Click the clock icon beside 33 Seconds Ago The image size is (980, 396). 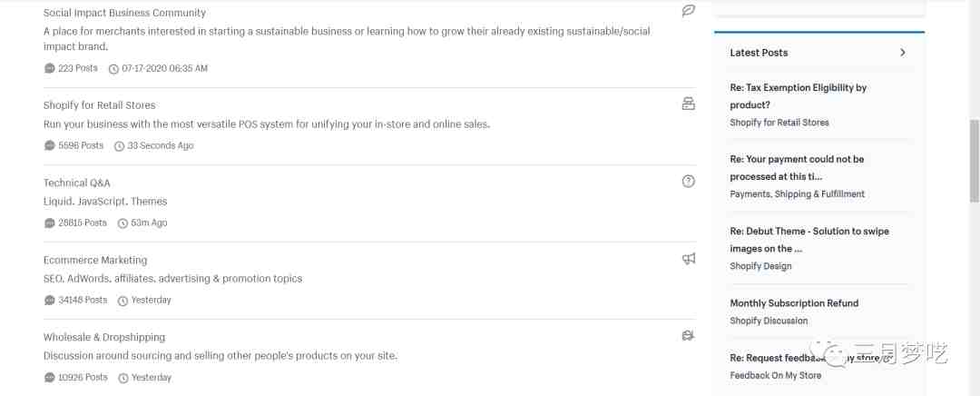pyautogui.click(x=120, y=145)
